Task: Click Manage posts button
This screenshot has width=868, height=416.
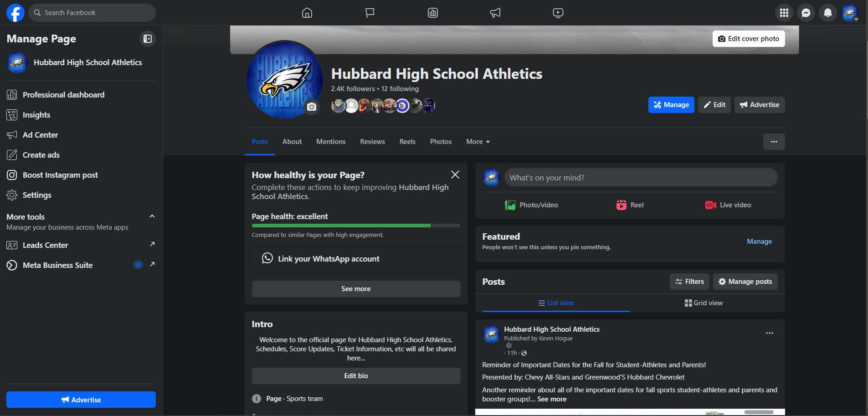Action: pos(745,282)
